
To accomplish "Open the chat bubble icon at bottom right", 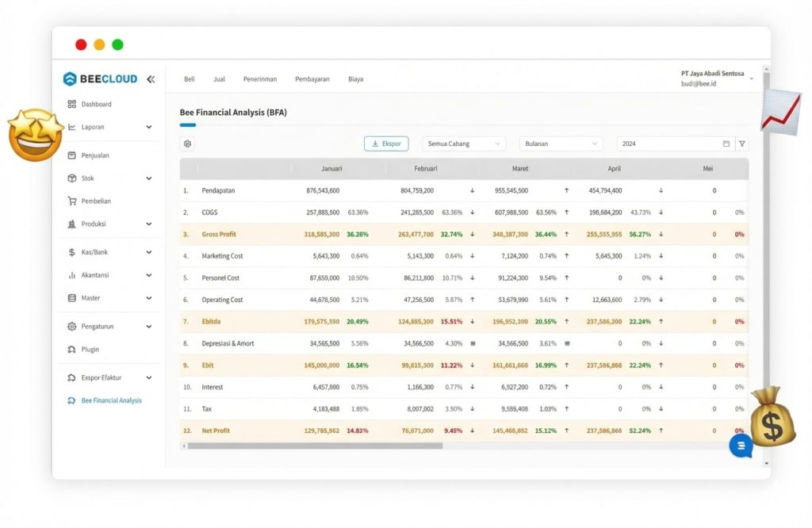I will 740,446.
